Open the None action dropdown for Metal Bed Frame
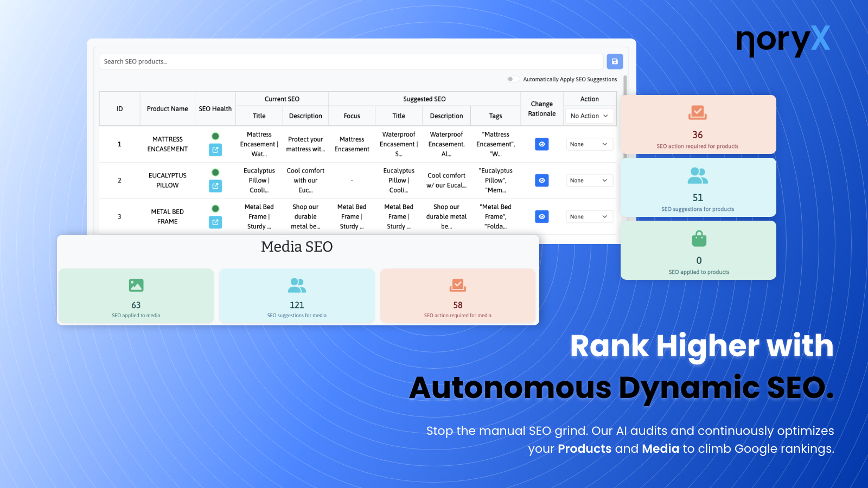The width and height of the screenshot is (868, 488). click(589, 216)
